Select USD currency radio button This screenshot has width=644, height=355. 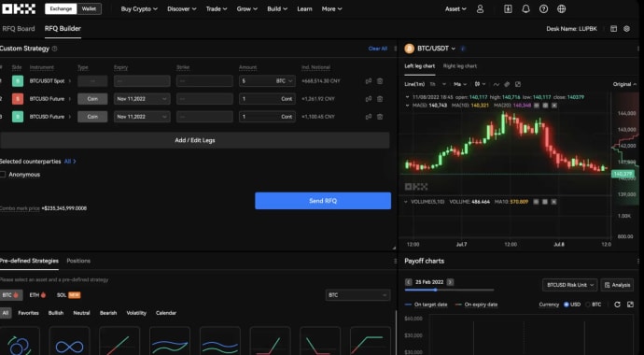tap(567, 305)
